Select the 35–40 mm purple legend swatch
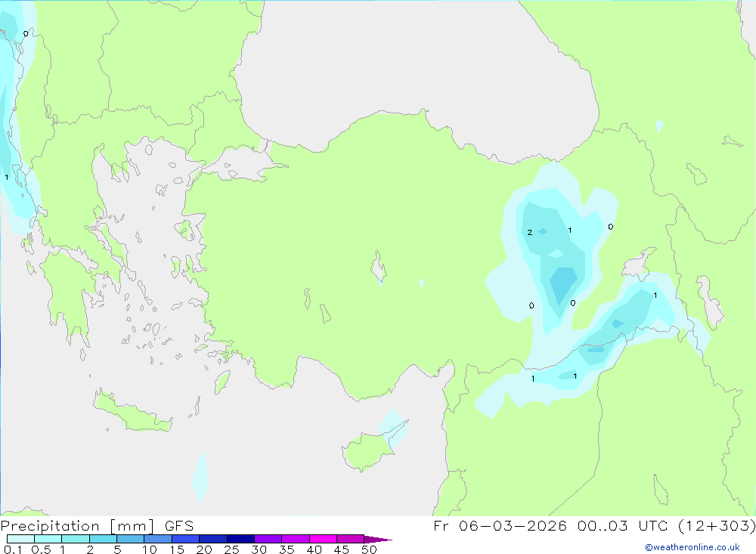Screen dimensions: 756x554 pyautogui.click(x=296, y=539)
